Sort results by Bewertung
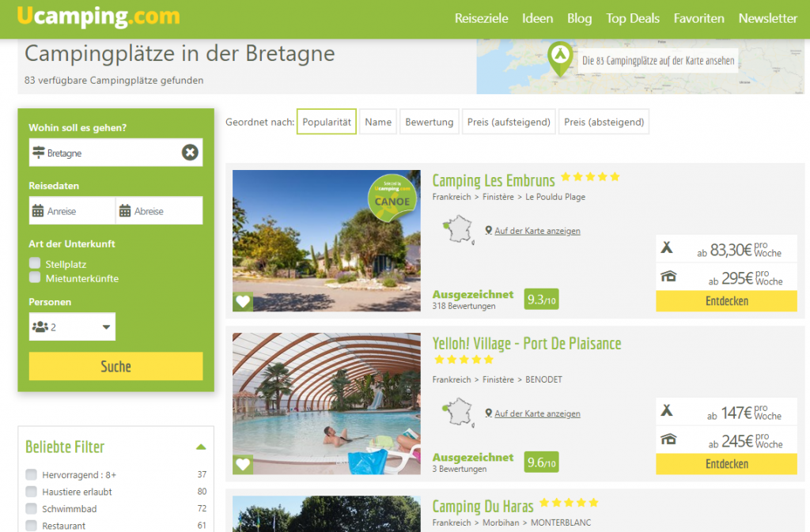This screenshot has width=810, height=532. click(x=430, y=122)
